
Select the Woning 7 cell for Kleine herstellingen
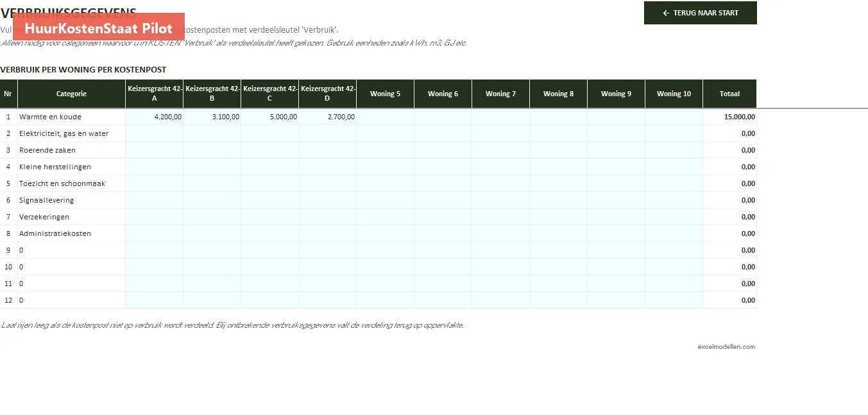pyautogui.click(x=501, y=167)
